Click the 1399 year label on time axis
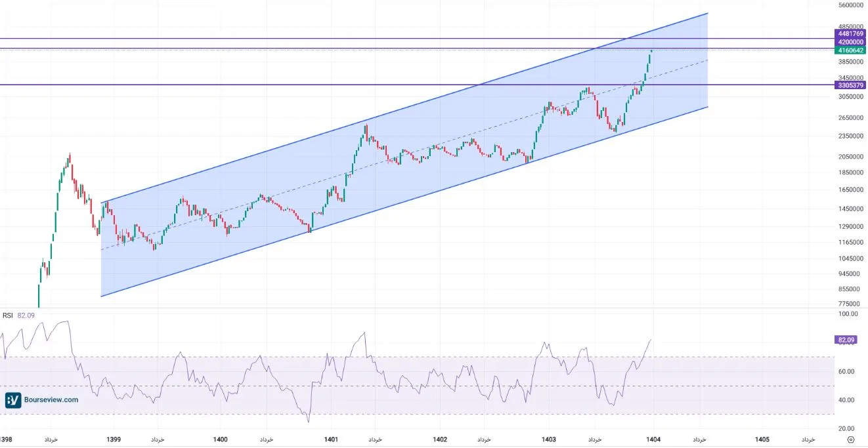This screenshot has width=868, height=448. [114, 439]
